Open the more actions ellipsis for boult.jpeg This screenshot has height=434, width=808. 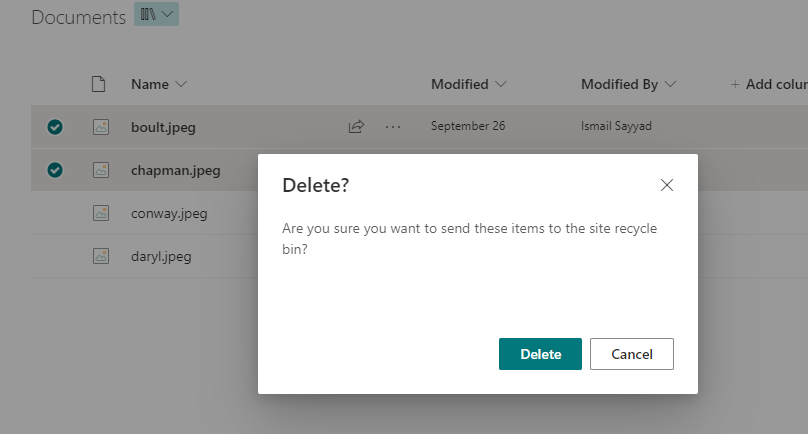tap(392, 127)
